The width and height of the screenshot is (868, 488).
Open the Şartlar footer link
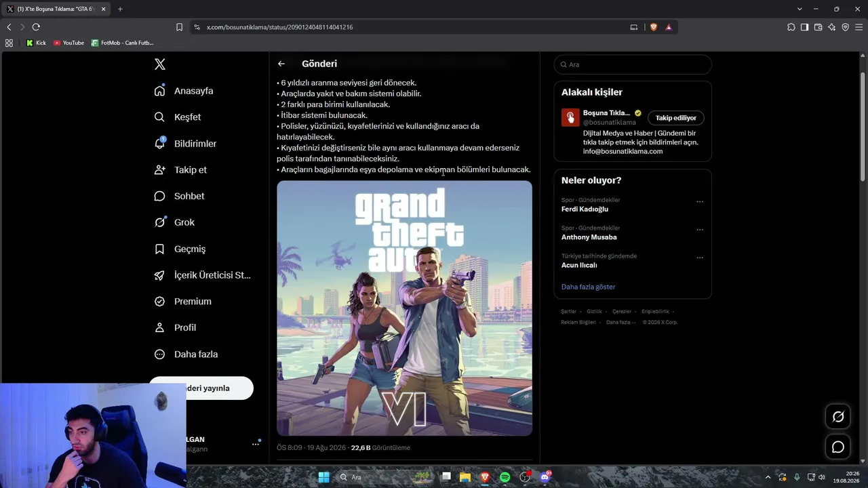coord(568,312)
